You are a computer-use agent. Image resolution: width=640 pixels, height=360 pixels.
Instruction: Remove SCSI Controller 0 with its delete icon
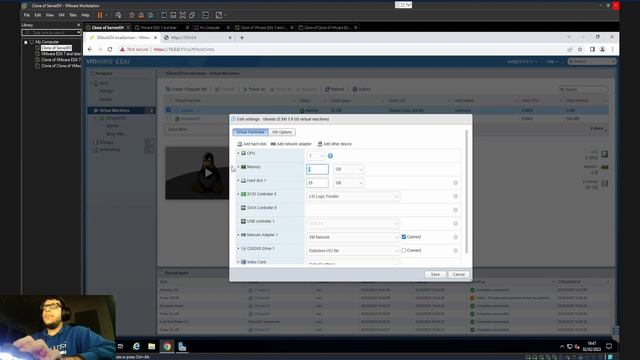click(x=456, y=196)
